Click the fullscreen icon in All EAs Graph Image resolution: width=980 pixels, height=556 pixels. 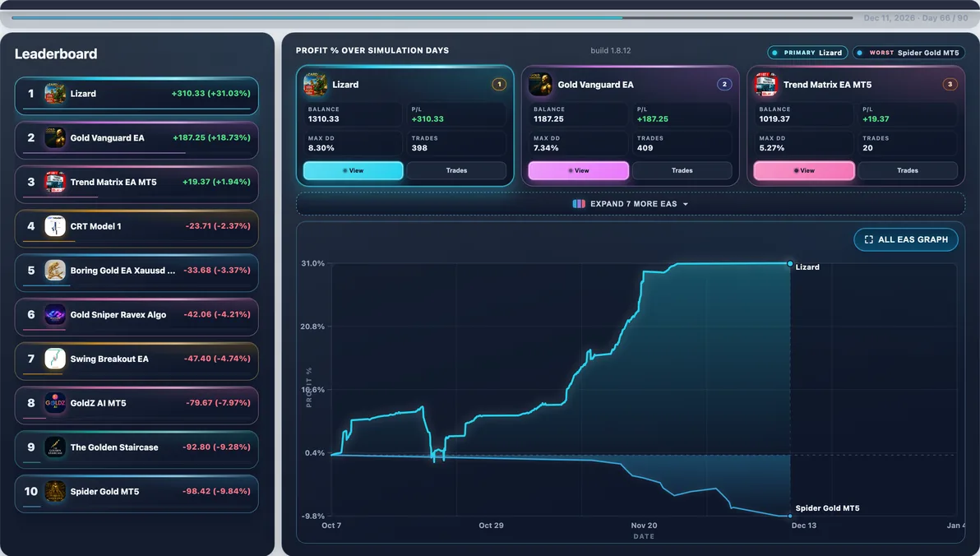tap(869, 239)
